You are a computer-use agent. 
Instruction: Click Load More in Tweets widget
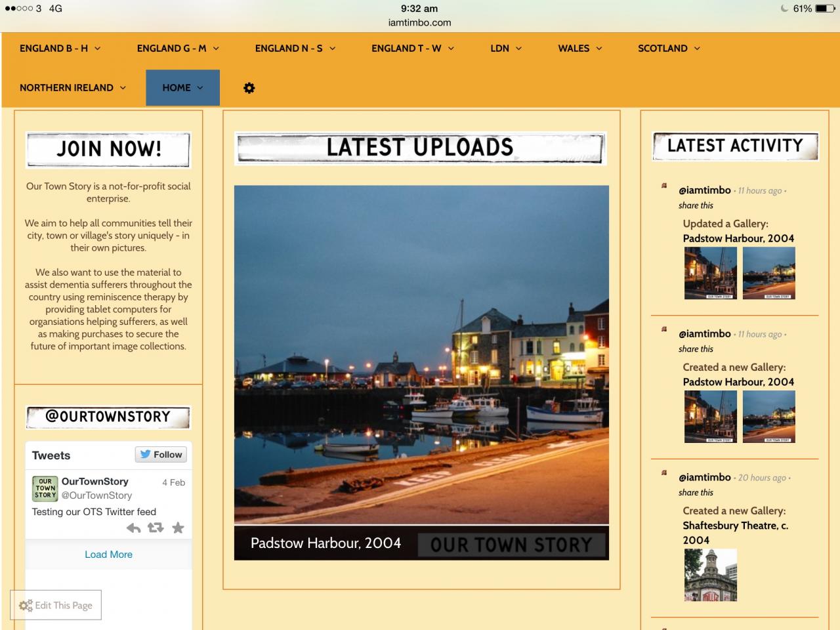[108, 555]
